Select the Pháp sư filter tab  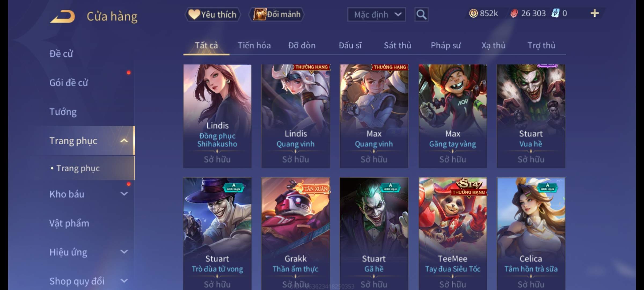coord(446,45)
